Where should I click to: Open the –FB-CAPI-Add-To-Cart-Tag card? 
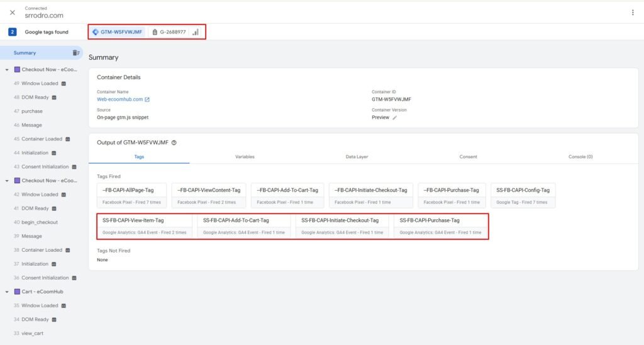coord(287,196)
